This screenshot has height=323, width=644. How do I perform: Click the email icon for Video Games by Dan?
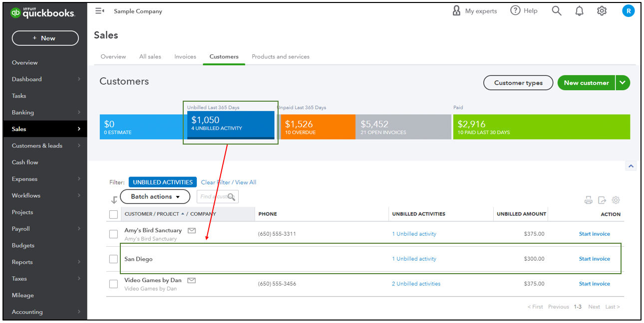[191, 280]
